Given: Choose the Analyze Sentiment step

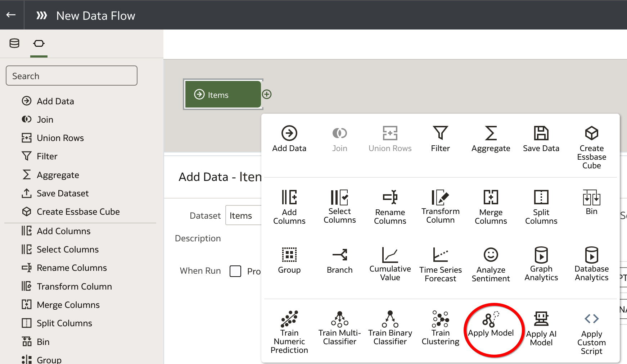Looking at the screenshot, I should tap(491, 264).
